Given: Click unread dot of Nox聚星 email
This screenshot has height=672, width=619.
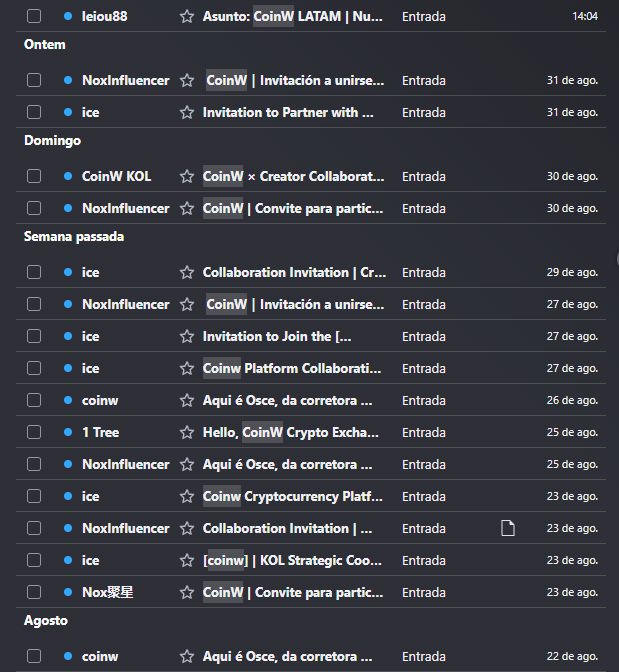Looking at the screenshot, I should point(68,592).
